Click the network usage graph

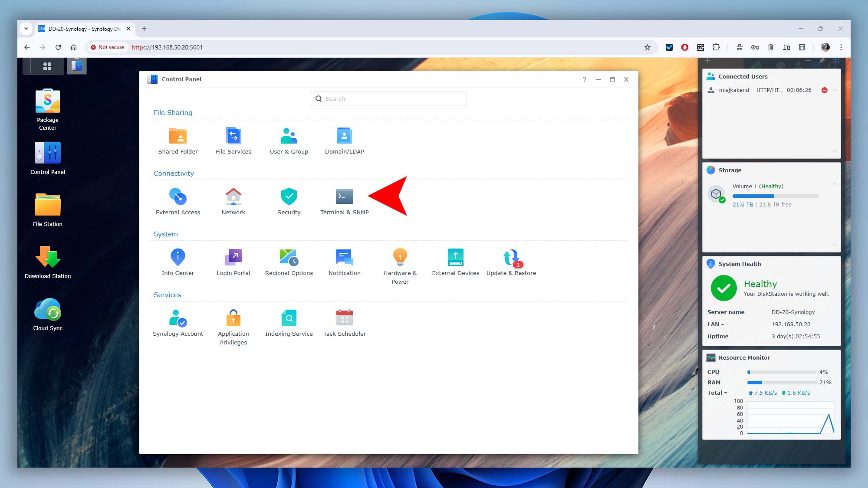791,418
